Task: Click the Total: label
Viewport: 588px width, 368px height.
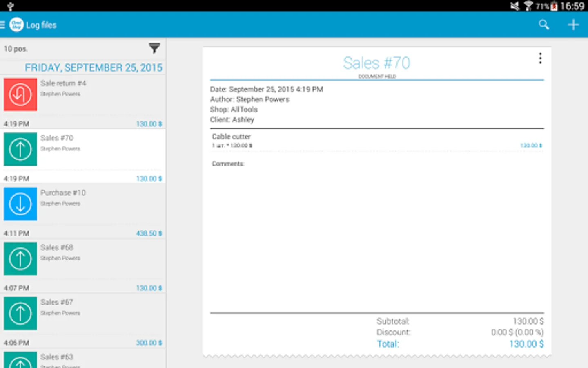Action: tap(388, 344)
